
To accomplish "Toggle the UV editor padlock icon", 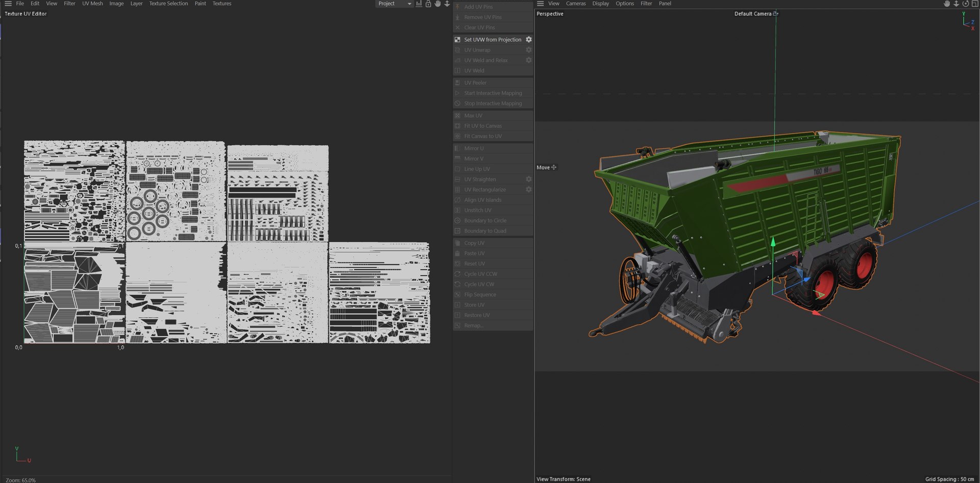I will coord(428,4).
